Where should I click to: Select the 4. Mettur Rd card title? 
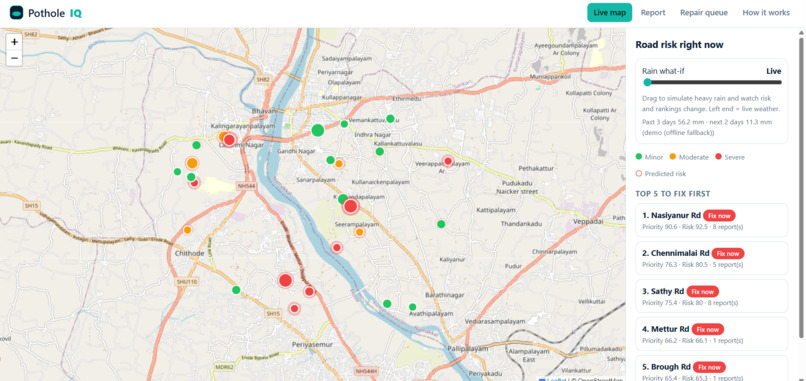(666, 329)
